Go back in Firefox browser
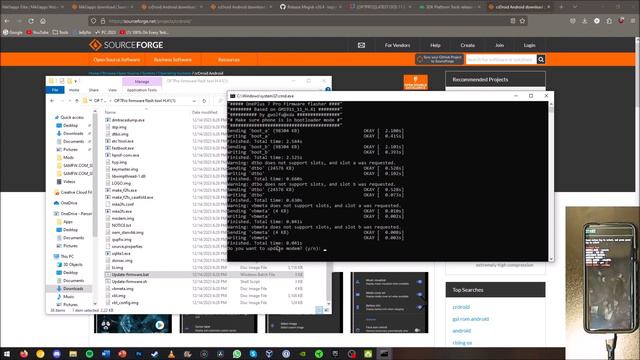The height and width of the screenshot is (360, 640). point(7,21)
